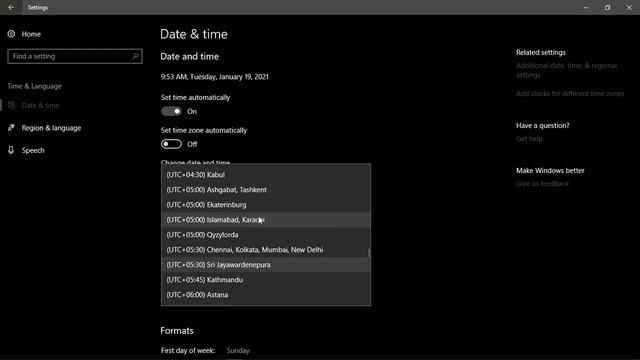Go back using the back arrow
The width and height of the screenshot is (640, 360).
pos(11,7)
